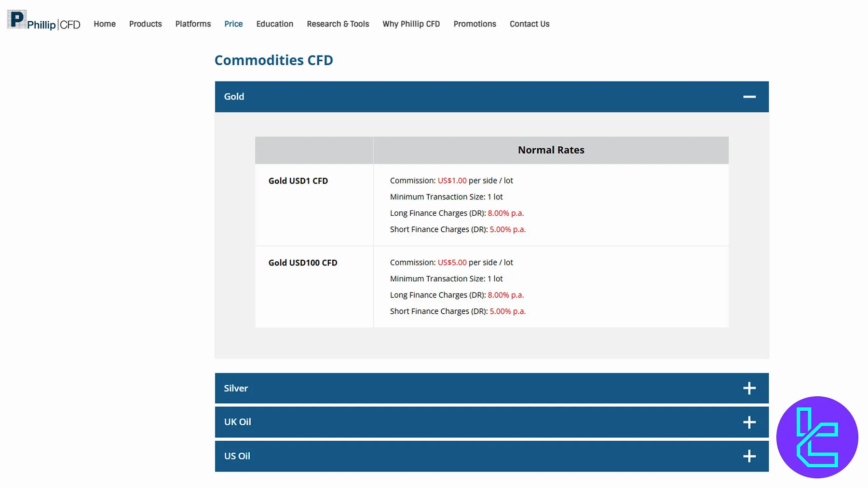The width and height of the screenshot is (868, 488).
Task: Open Research & Tools menu
Action: click(338, 24)
